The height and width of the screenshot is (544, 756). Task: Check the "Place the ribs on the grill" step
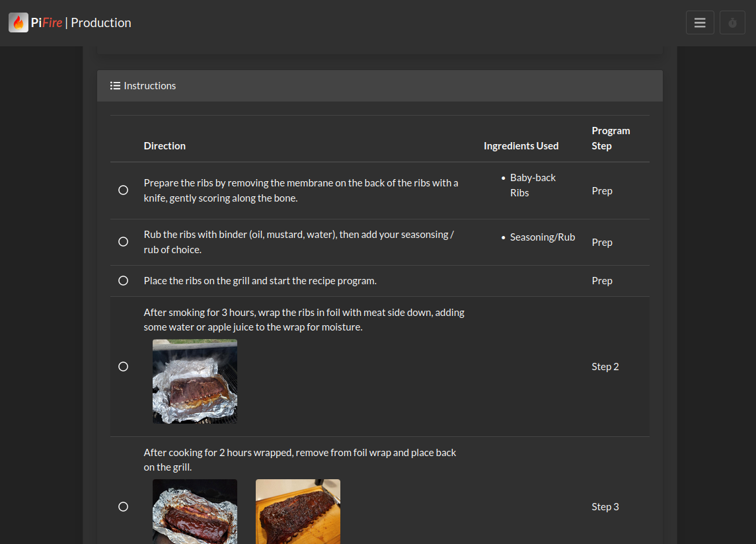tap(124, 280)
